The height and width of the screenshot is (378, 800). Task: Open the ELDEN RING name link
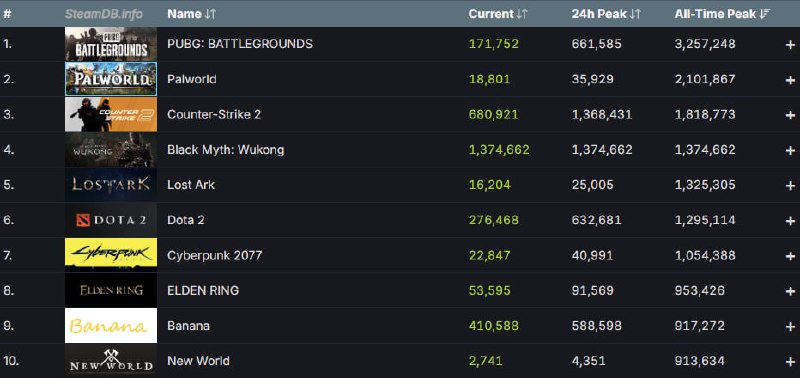203,290
